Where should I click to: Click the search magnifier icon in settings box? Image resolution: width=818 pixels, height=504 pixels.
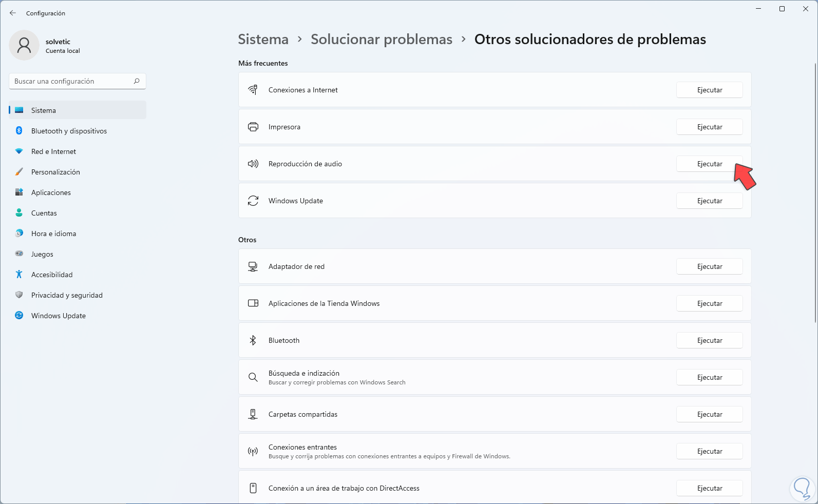click(137, 81)
